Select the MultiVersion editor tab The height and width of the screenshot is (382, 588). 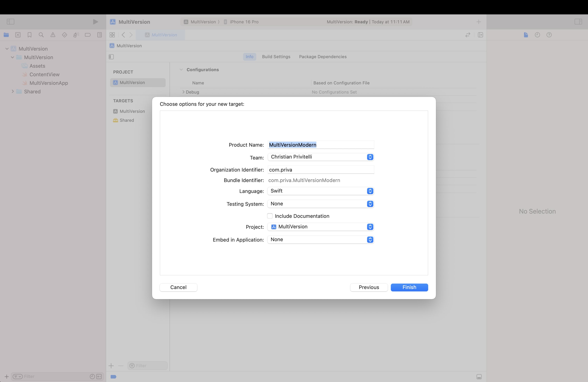pos(161,35)
